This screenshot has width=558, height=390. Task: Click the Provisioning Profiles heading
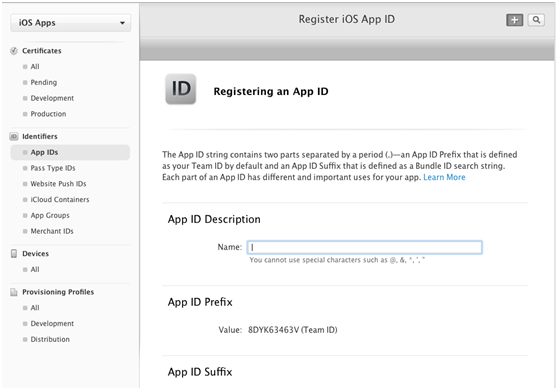pyautogui.click(x=58, y=292)
